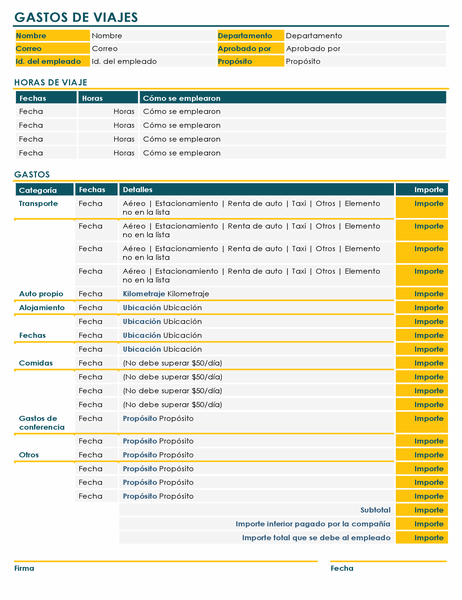Screen dimensions: 462x600
Task: Click the dark Importe column header
Action: pyautogui.click(x=421, y=189)
